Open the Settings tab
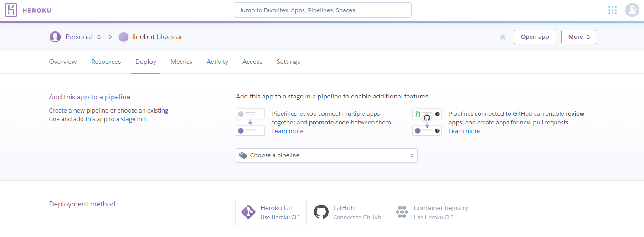Viewport: 644px width, 237px height. 289,62
